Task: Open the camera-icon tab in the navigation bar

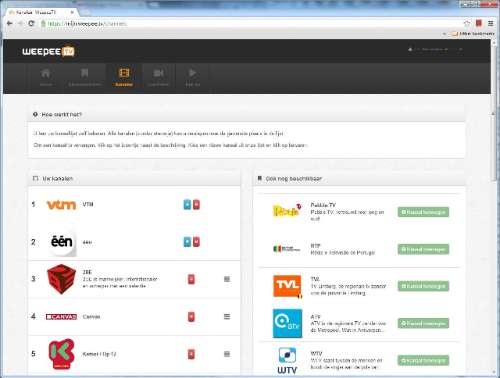Action: pyautogui.click(x=158, y=77)
